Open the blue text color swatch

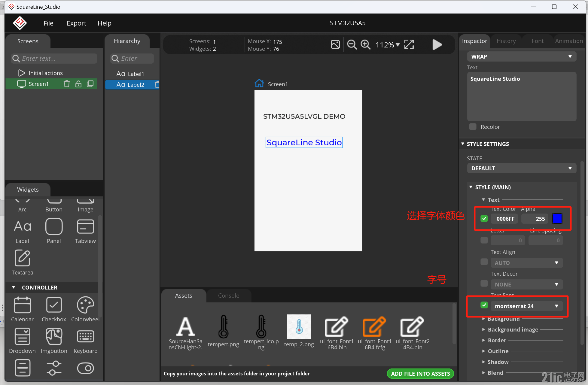point(557,219)
